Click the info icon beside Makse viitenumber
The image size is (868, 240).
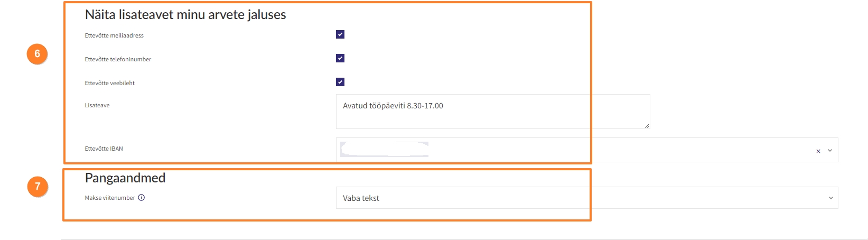[141, 198]
